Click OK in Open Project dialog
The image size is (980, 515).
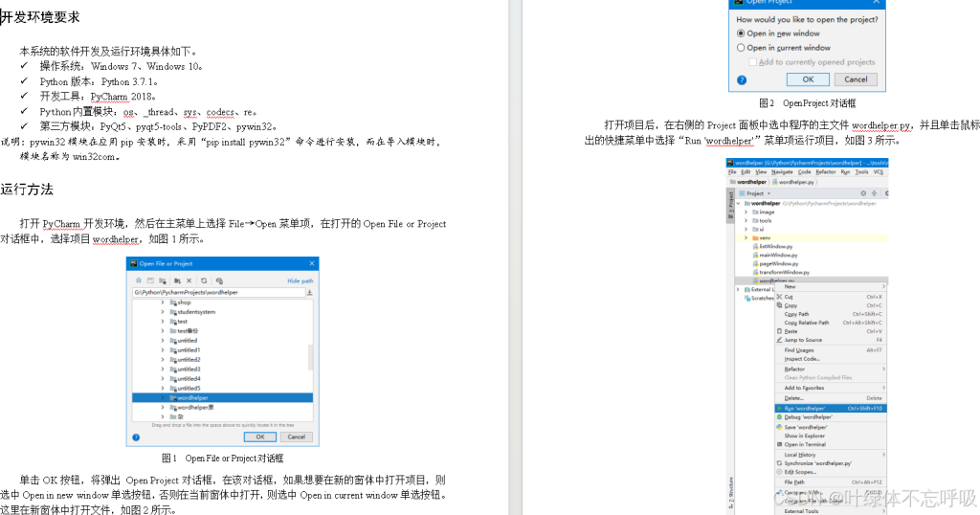pos(808,79)
